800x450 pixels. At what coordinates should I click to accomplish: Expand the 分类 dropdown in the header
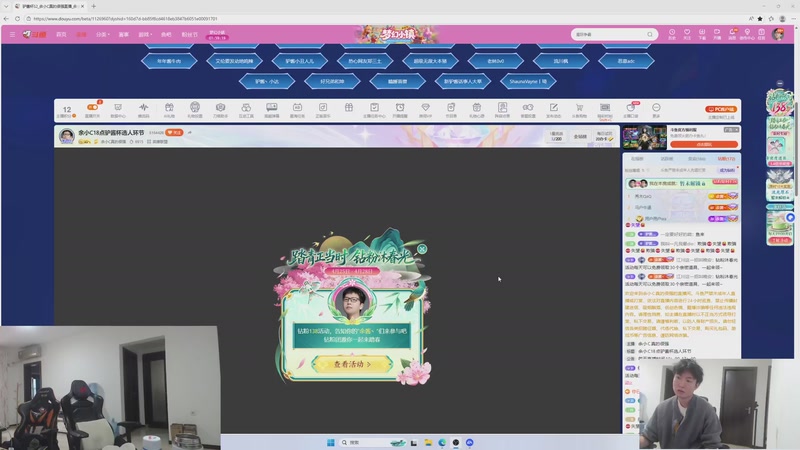click(x=103, y=35)
